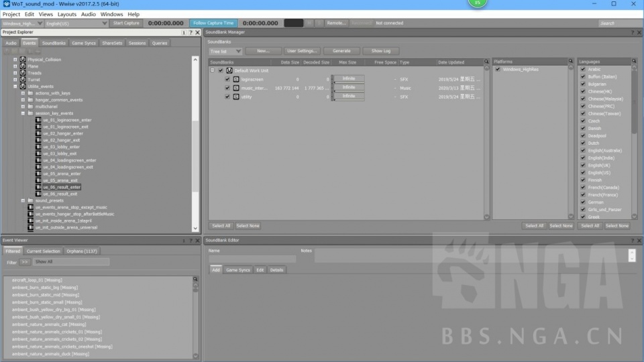Collapse the Utilite_events tree node
The height and width of the screenshot is (362, 644).
pos(15,86)
